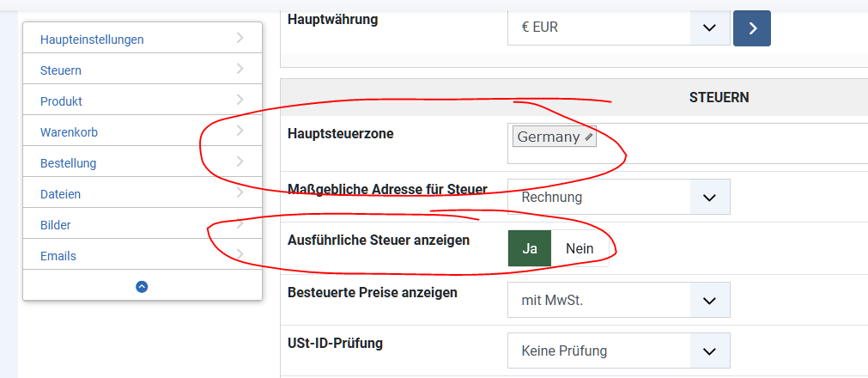Viewport: 868px width, 378px height.
Task: Set Ausführliche Steuer anzeigen to Ja
Action: [x=530, y=248]
